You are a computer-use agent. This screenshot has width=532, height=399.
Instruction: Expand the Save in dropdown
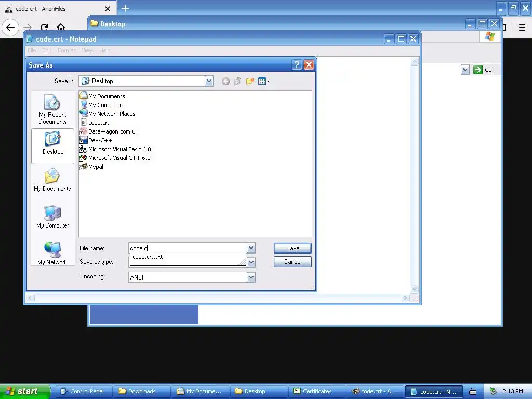click(209, 81)
